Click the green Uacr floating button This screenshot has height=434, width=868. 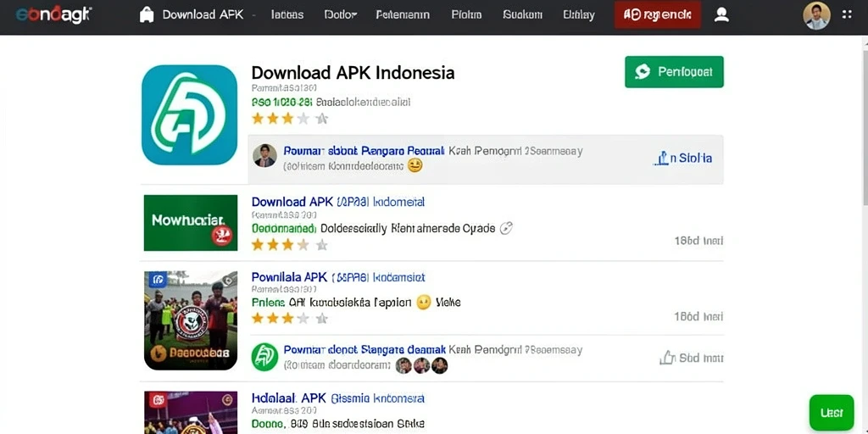[x=832, y=413]
